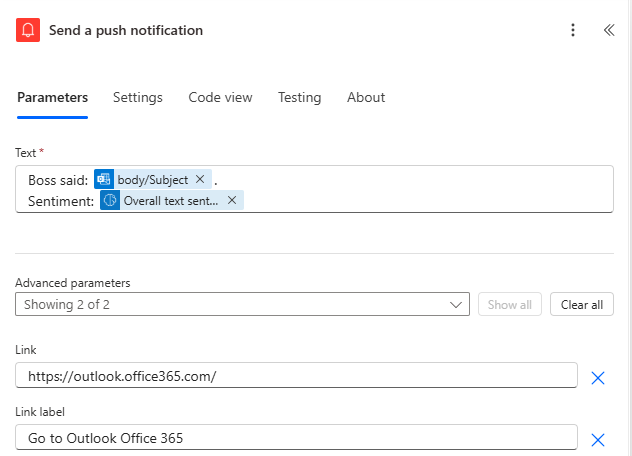
Task: Click the sentiment token's AI icon
Action: pos(110,200)
